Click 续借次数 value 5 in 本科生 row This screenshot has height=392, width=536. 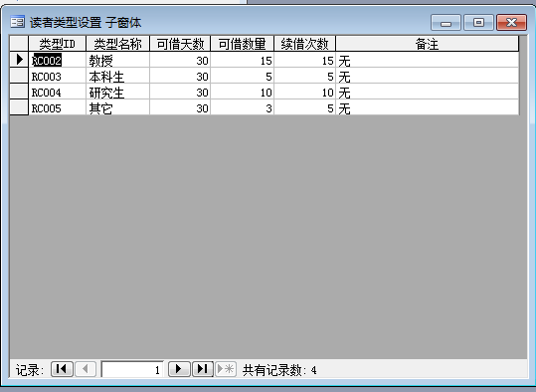coord(304,76)
